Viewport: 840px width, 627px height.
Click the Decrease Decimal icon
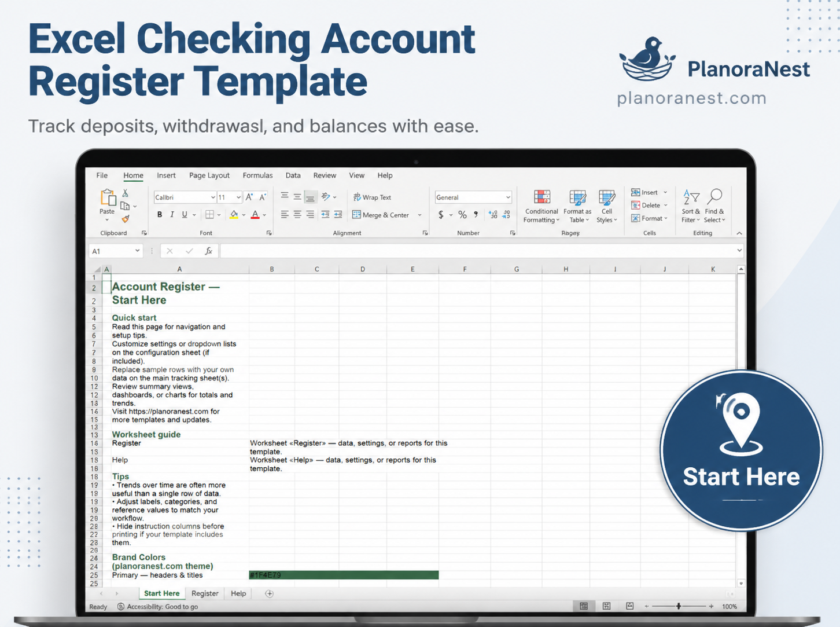(x=506, y=215)
